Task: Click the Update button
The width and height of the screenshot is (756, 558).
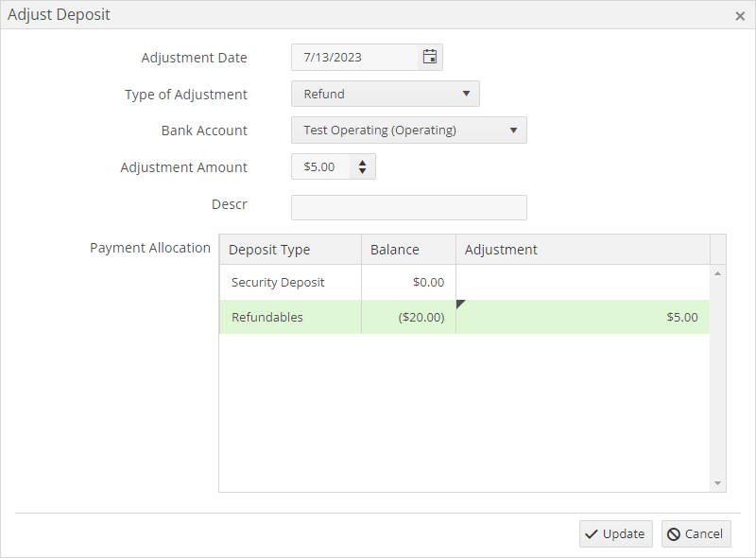Action: 615,533
